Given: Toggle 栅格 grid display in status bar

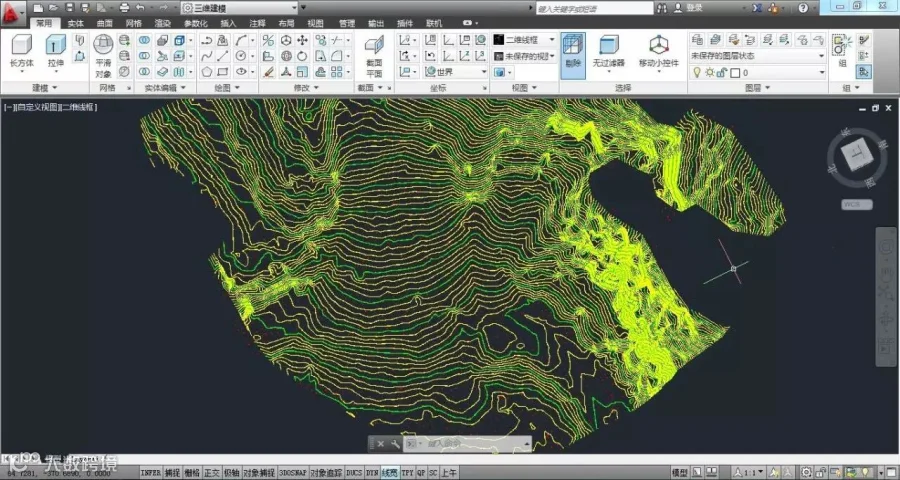Looking at the screenshot, I should tap(191, 472).
